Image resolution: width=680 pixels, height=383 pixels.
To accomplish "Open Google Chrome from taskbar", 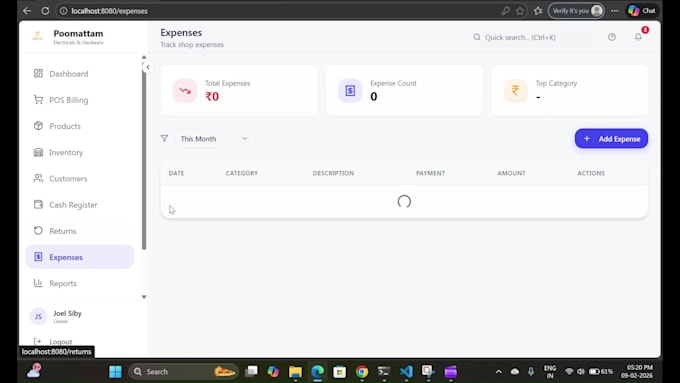I will click(x=362, y=372).
